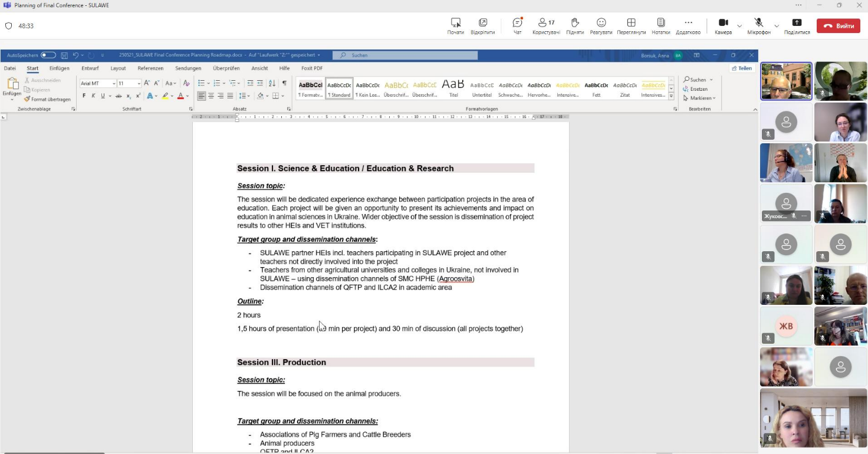This screenshot has width=868, height=454.
Task: Click the Word ribbon Einfügen paste clipboard icon
Action: pyautogui.click(x=12, y=83)
